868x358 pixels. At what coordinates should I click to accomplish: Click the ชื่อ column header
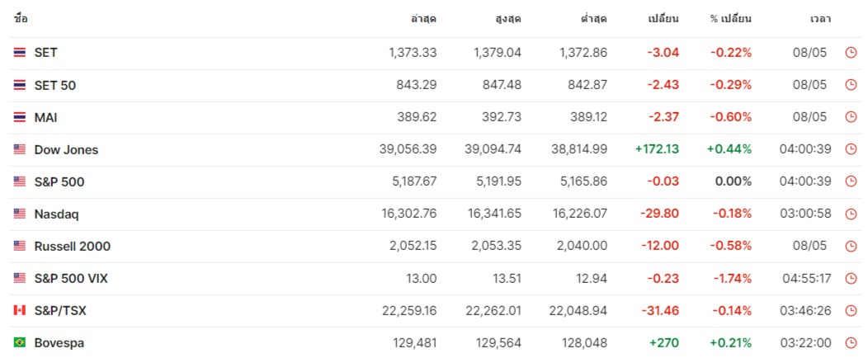tap(21, 18)
